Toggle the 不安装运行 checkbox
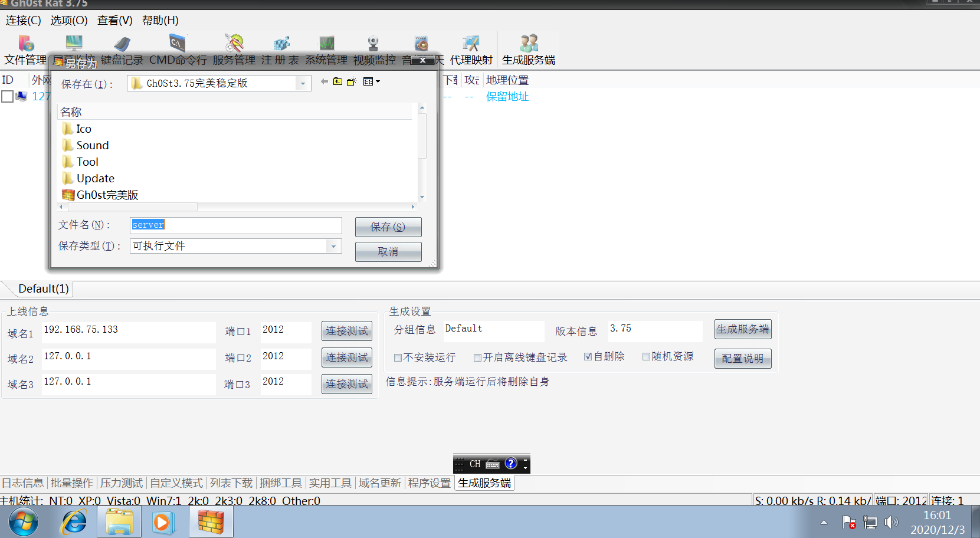Screen dimensions: 980x538 (398, 357)
